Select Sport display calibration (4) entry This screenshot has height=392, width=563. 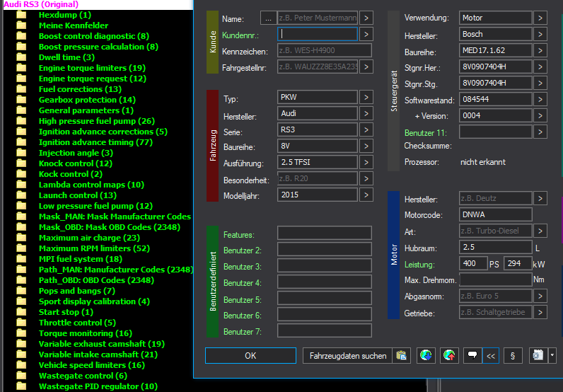[94, 301]
